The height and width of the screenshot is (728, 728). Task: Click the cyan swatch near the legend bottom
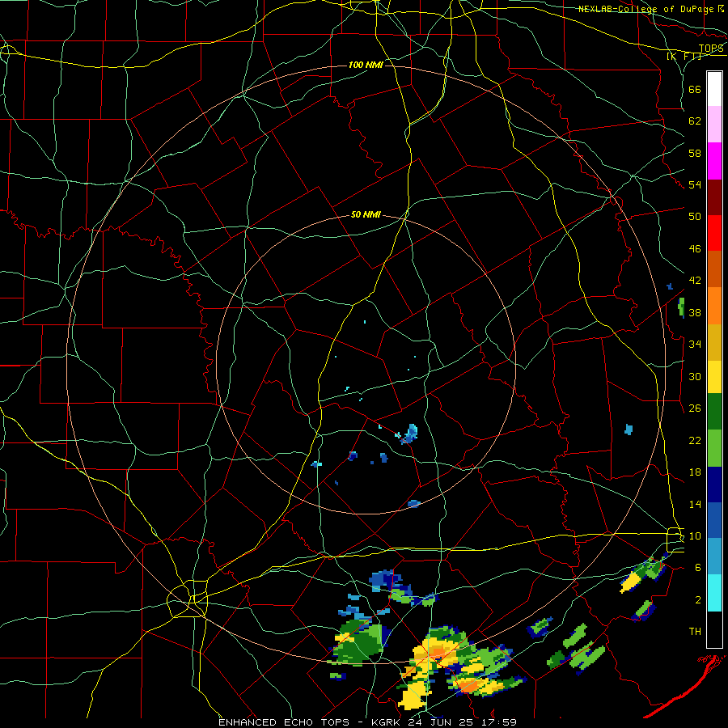pyautogui.click(x=714, y=593)
